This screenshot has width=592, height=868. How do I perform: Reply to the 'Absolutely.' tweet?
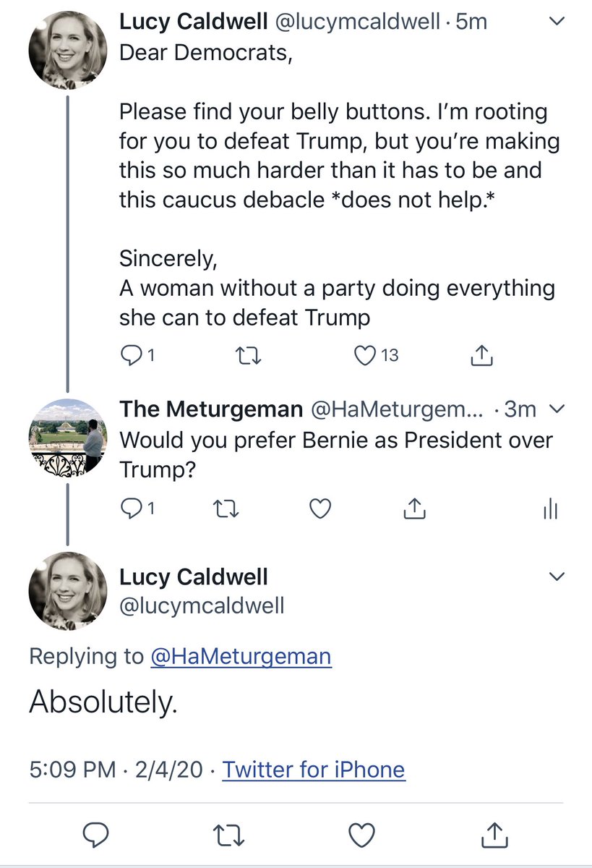[95, 835]
